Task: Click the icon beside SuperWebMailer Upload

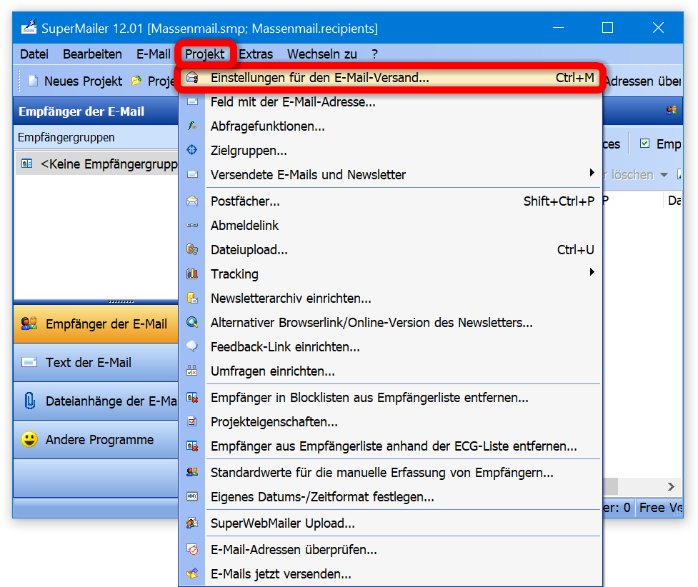Action: click(192, 523)
